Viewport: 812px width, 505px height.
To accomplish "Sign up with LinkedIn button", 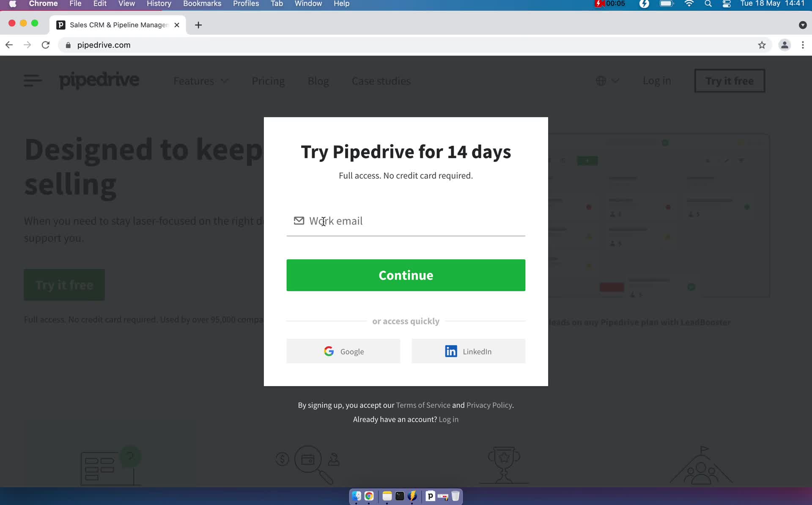I will click(x=468, y=351).
